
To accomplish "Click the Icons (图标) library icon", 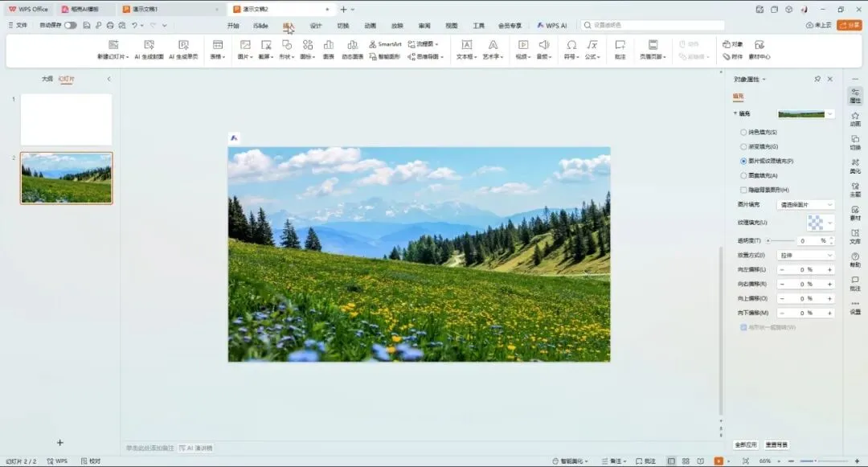I will tap(308, 45).
